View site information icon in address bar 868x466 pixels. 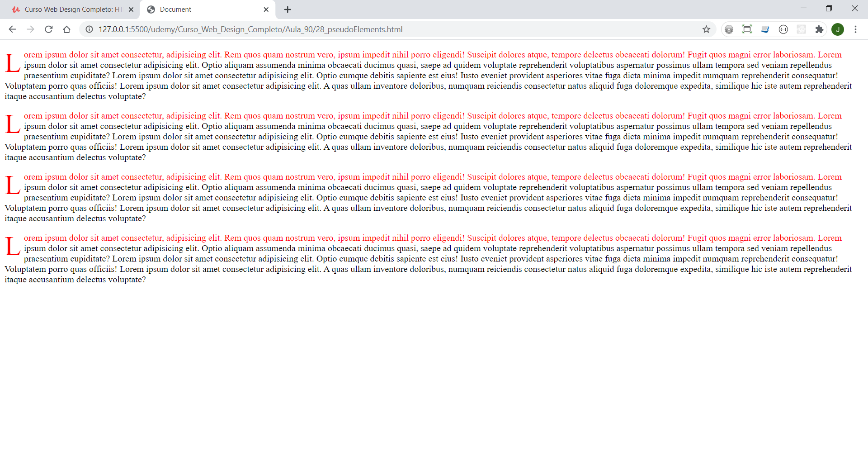90,29
